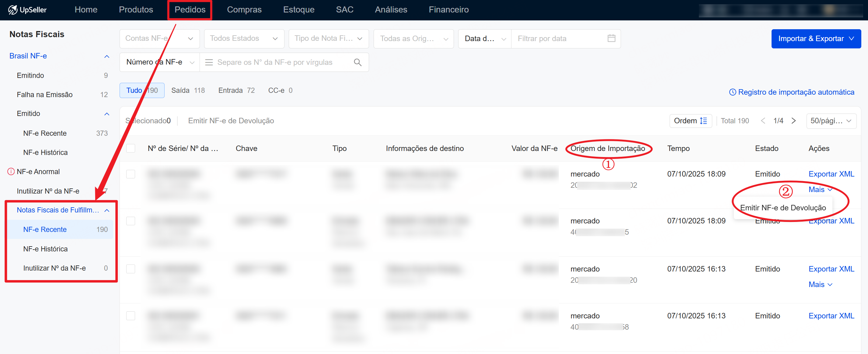Go to previous page arrow
Screen dimensions: 868x354
[763, 121]
